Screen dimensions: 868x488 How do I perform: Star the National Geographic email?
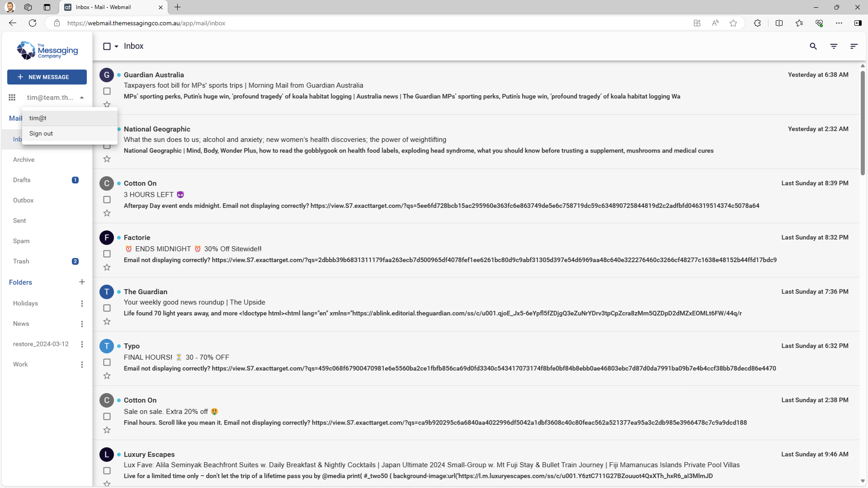107,159
